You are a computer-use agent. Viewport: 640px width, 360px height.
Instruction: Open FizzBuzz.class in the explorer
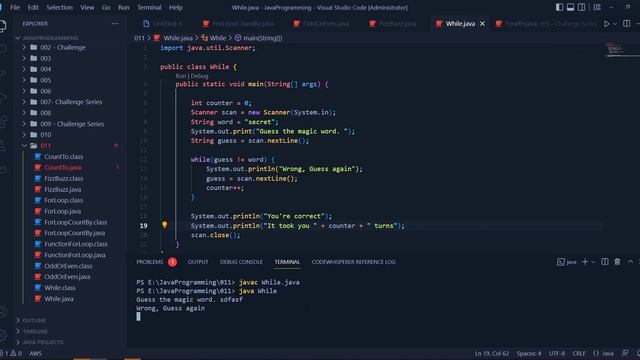pyautogui.click(x=64, y=178)
